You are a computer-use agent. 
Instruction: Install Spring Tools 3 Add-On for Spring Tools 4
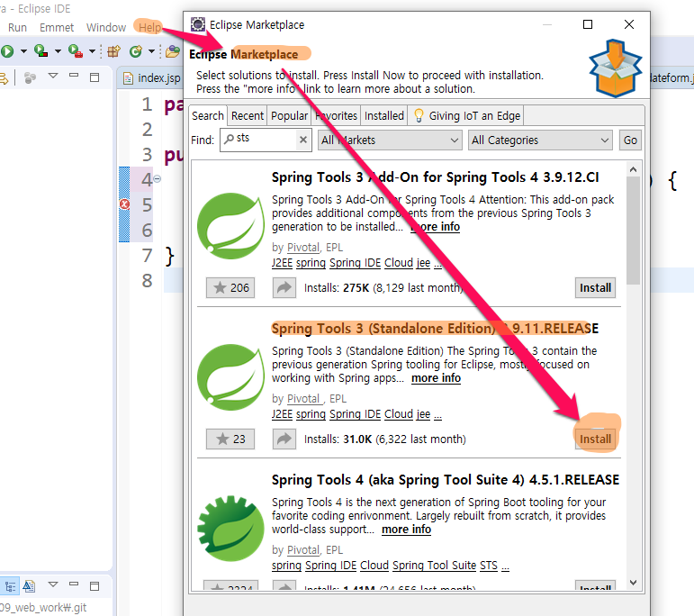pyautogui.click(x=595, y=288)
